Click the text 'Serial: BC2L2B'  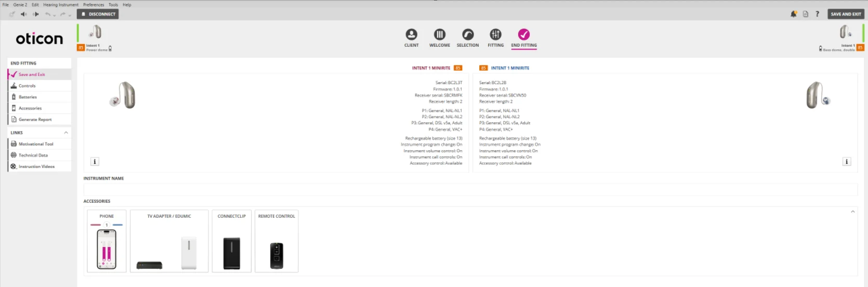493,83
